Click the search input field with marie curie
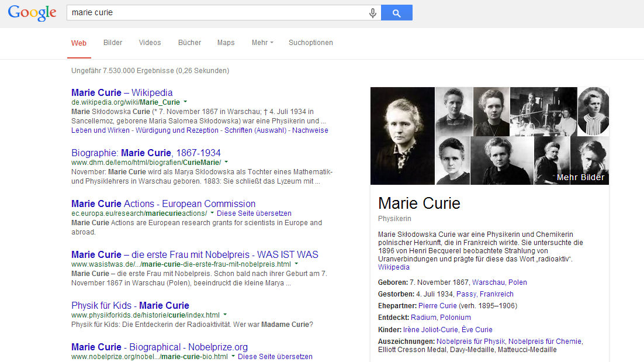Screen dimensions: 644x362 click(217, 13)
